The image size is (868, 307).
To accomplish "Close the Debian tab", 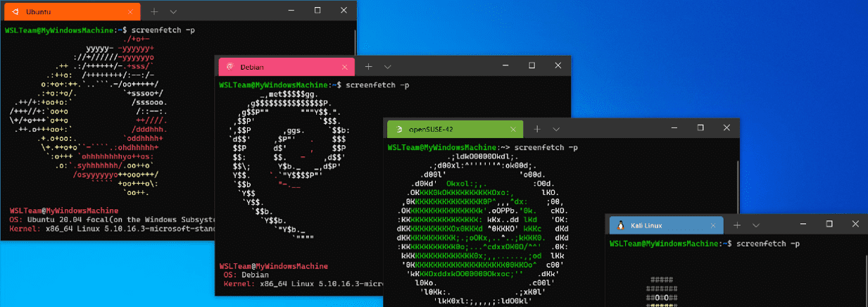I will (344, 67).
